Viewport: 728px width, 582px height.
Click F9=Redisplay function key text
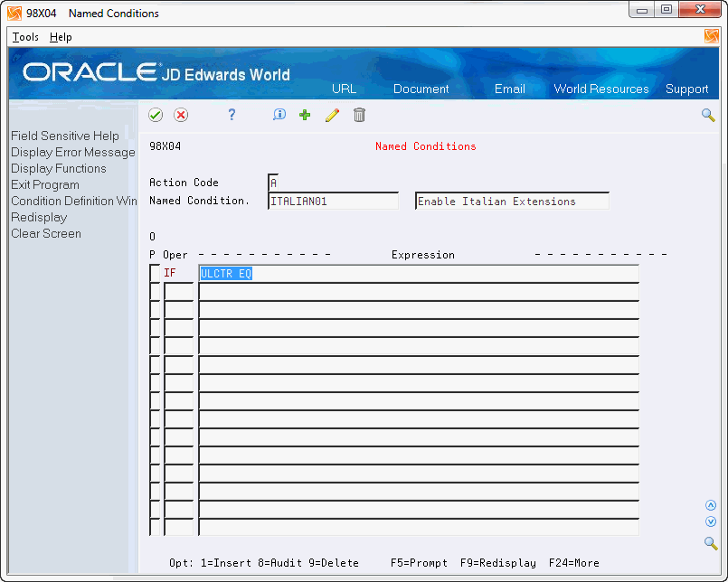pos(498,563)
